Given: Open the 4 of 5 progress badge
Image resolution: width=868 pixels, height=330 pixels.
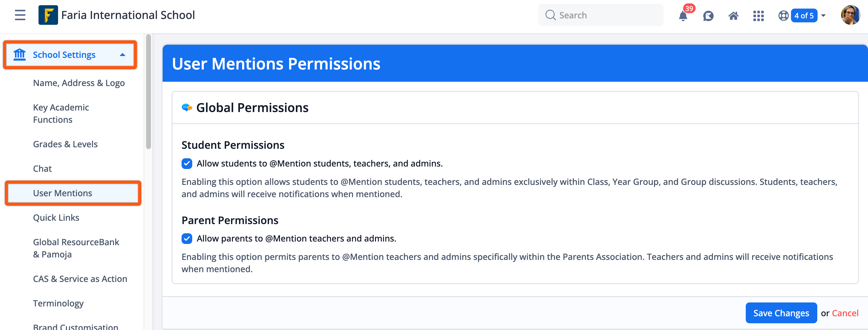Looking at the screenshot, I should [804, 16].
